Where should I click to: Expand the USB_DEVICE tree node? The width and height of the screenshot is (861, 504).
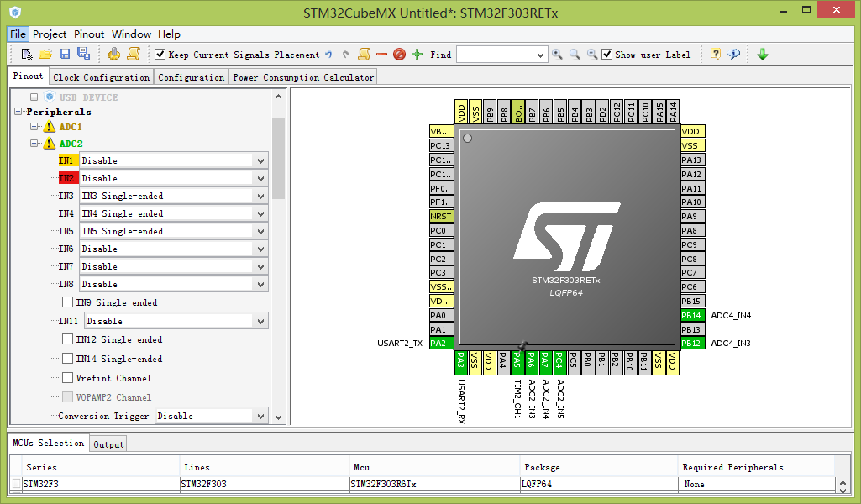(x=34, y=97)
